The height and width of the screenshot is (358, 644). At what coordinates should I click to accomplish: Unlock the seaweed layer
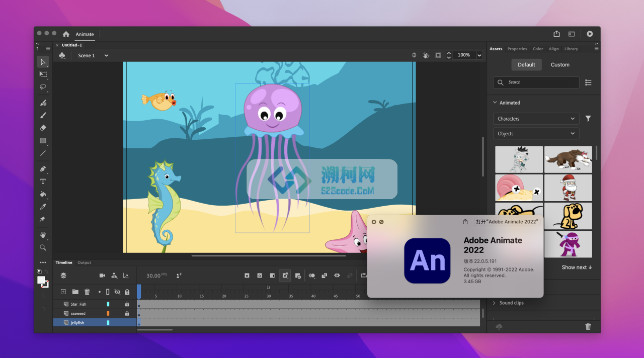click(127, 313)
